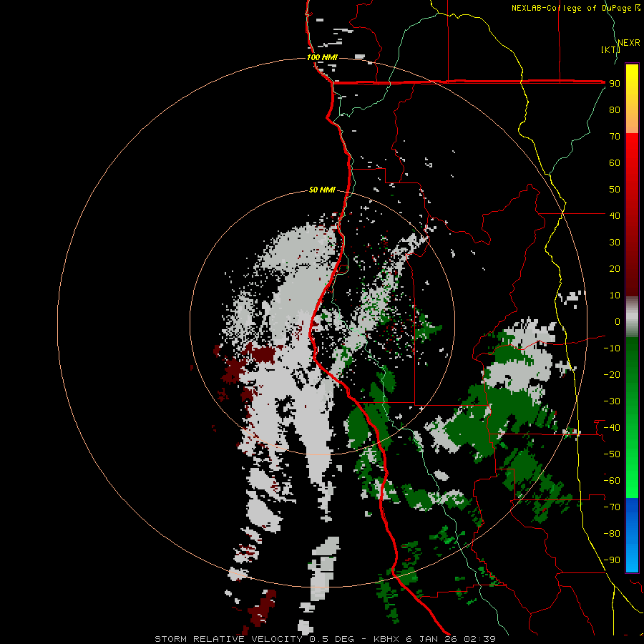
Task: Select the 0 knot scale label
Action: [618, 321]
